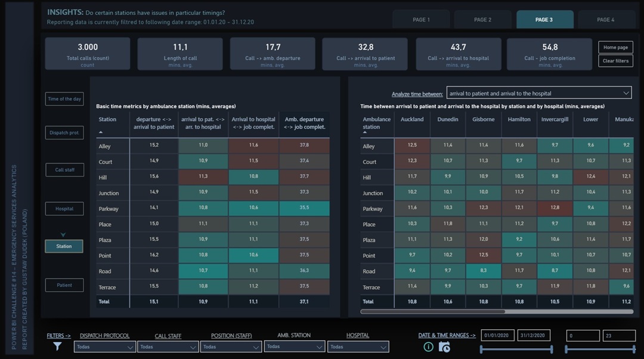Click the start date input field
This screenshot has width=644, height=359.
[x=497, y=335]
